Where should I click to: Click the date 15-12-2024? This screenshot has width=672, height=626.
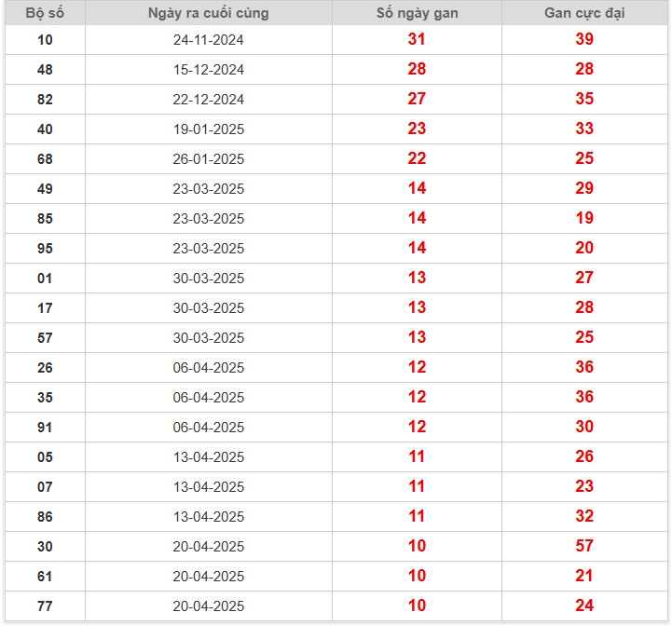(209, 70)
